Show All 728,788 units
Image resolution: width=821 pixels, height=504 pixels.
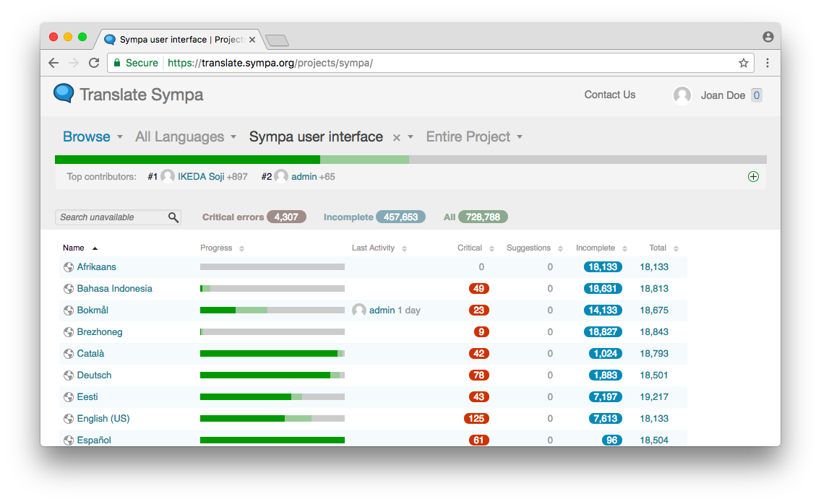(476, 217)
